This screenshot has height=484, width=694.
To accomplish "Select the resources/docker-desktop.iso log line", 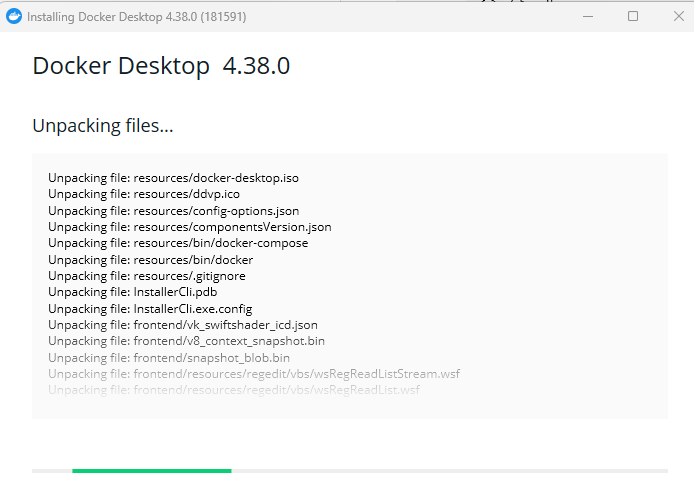I will click(x=174, y=178).
